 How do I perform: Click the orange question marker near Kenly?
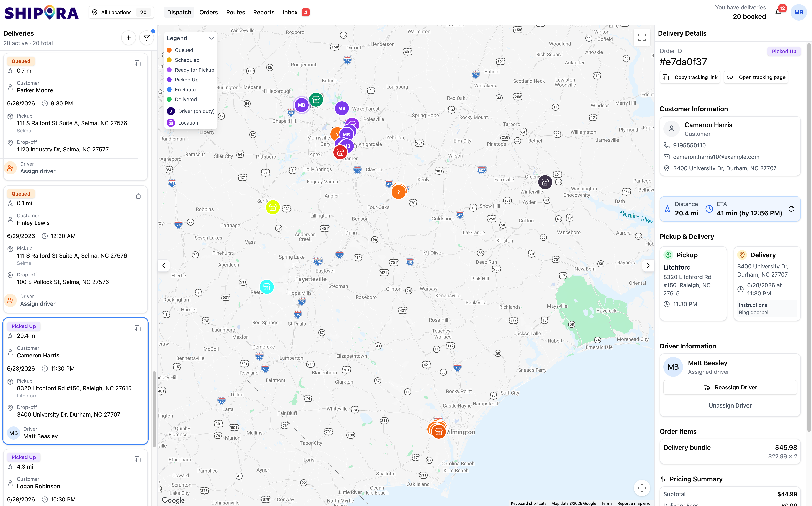click(398, 192)
